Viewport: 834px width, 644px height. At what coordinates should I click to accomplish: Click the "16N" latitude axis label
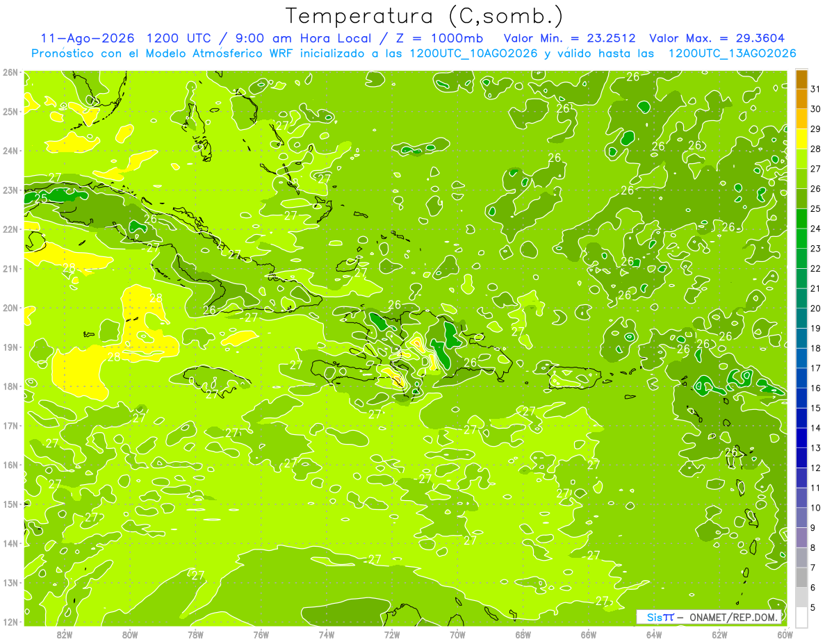[10, 465]
